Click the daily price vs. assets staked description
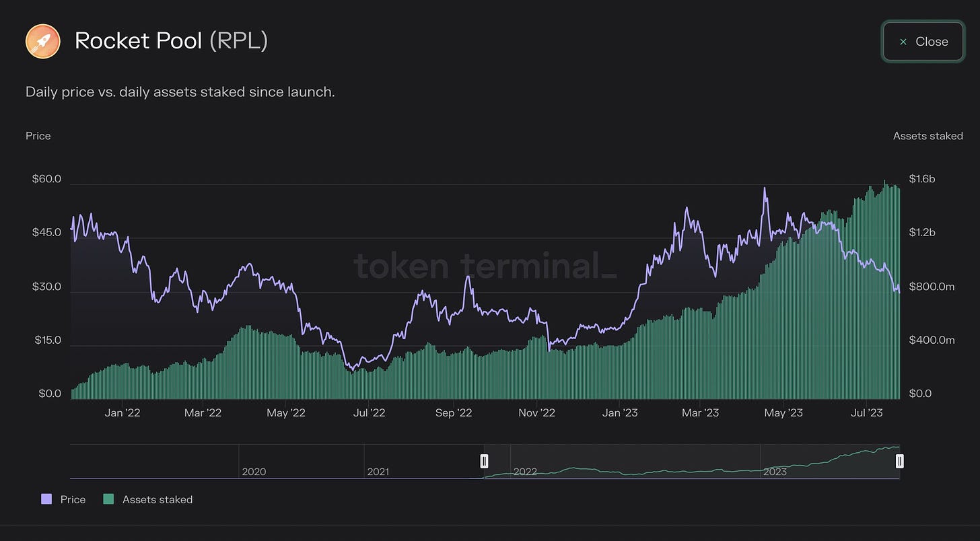Viewport: 980px width, 541px height. click(180, 92)
